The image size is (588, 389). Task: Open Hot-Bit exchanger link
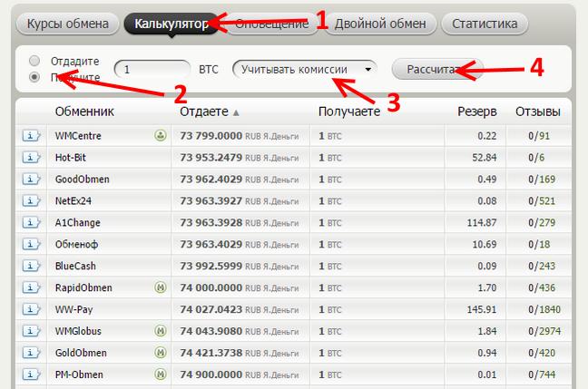click(x=71, y=158)
